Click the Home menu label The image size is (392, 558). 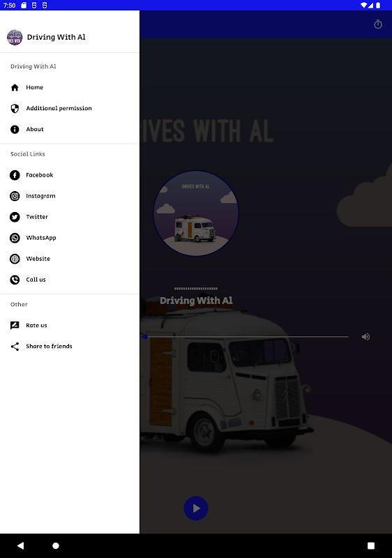[x=34, y=88]
